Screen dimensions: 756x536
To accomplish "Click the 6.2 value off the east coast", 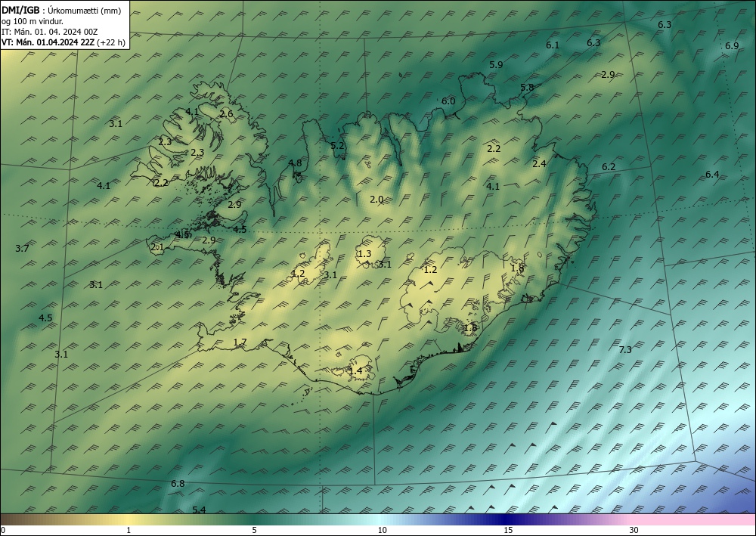I will coord(609,167).
